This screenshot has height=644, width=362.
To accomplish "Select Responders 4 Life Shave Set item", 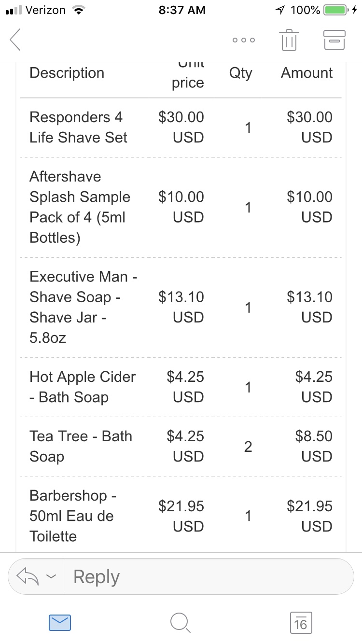I will tap(78, 127).
